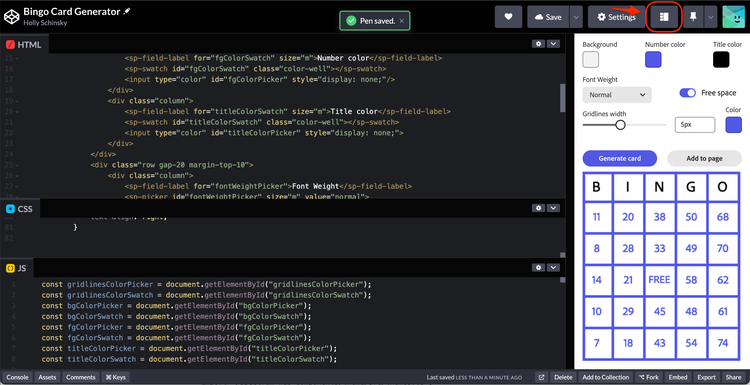Fold HTML code at line 25
Screen dimensions: 750x385
[17, 165]
